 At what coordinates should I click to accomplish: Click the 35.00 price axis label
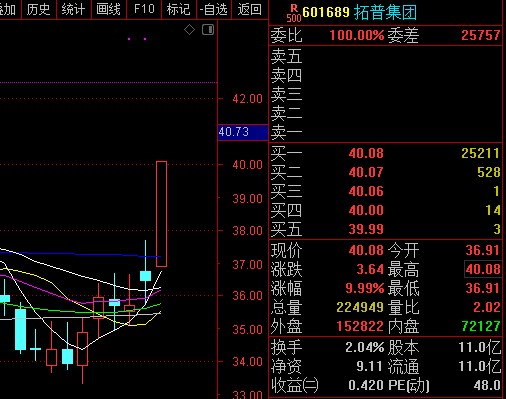247,330
